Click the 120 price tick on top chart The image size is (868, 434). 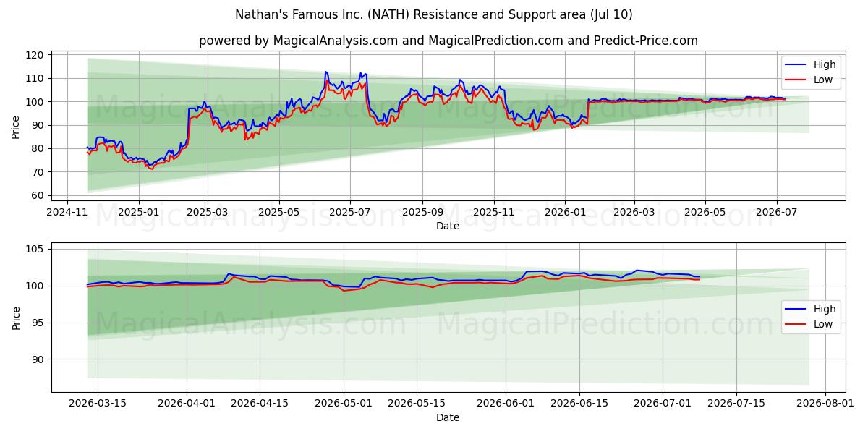36,55
